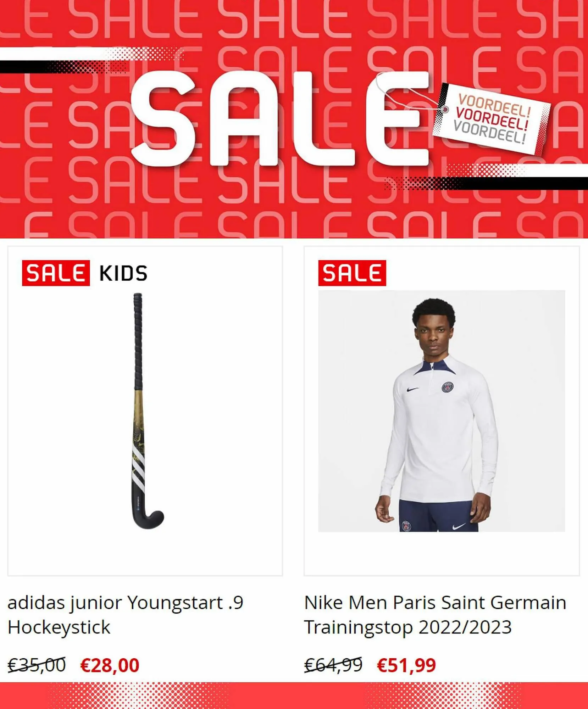
Task: Click the red dotted footer banner
Action: click(294, 696)
